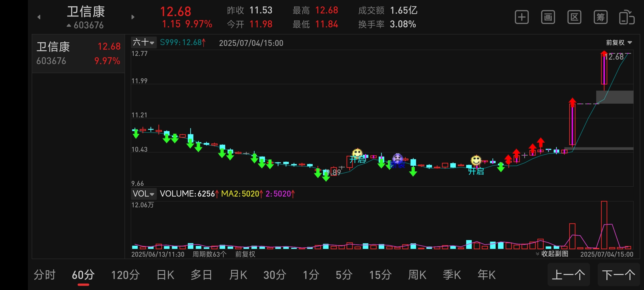Click the tallest volume bar
The image size is (644, 290).
[x=604, y=225]
